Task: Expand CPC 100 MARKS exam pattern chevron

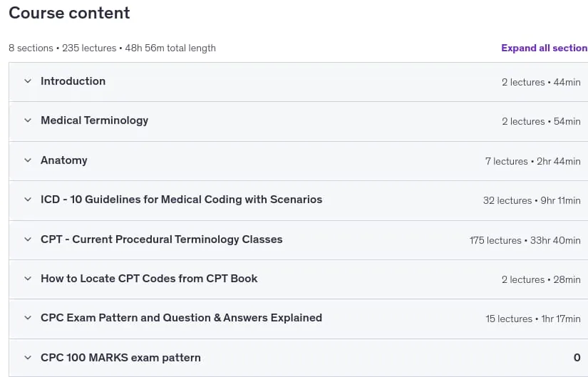Action: (x=28, y=358)
